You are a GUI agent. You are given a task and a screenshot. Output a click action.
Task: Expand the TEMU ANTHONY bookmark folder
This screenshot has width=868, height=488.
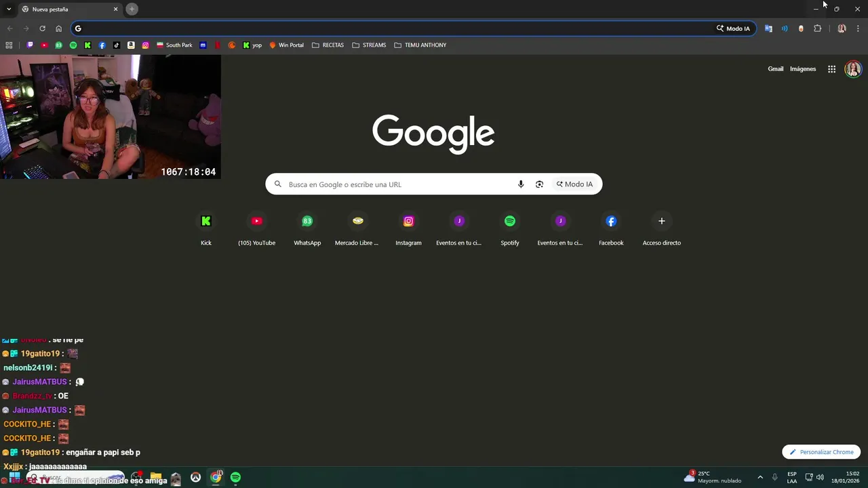(x=420, y=45)
